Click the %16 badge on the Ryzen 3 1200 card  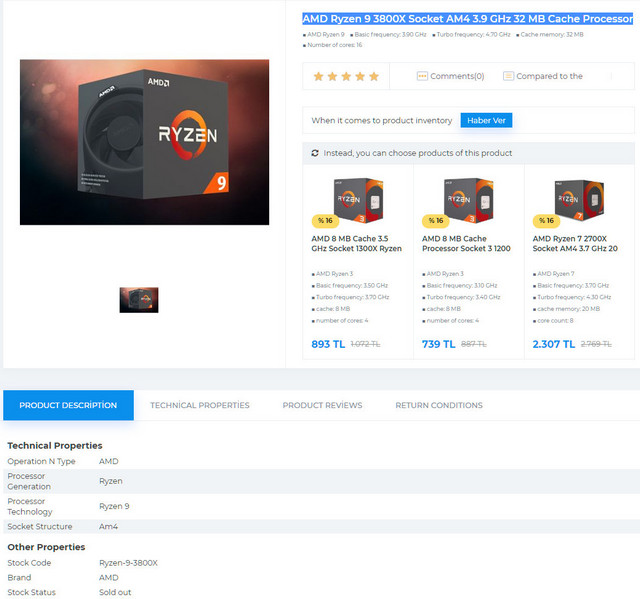pos(436,221)
